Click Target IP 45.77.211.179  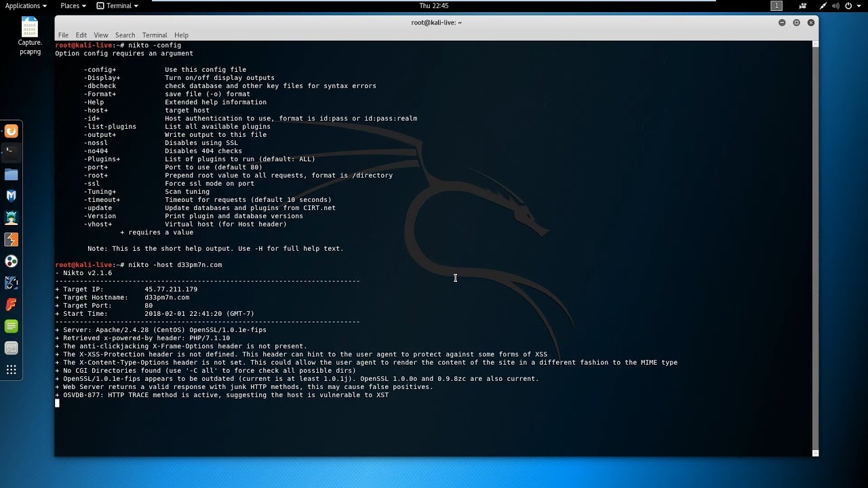pyautogui.click(x=126, y=289)
